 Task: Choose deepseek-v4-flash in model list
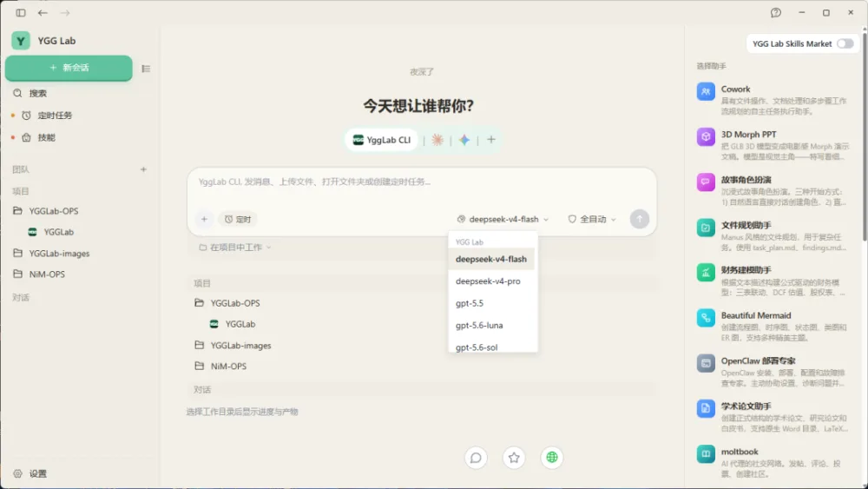pos(491,259)
